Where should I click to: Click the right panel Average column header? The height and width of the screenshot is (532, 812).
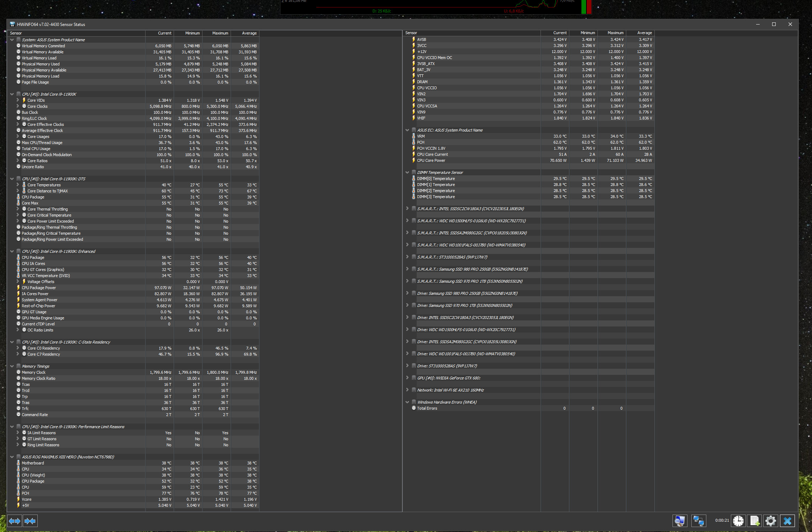[644, 33]
